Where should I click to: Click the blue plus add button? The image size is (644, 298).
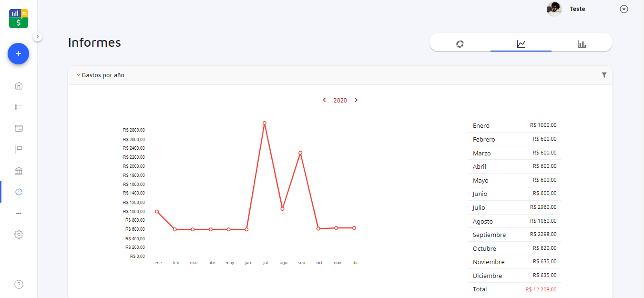(x=18, y=54)
